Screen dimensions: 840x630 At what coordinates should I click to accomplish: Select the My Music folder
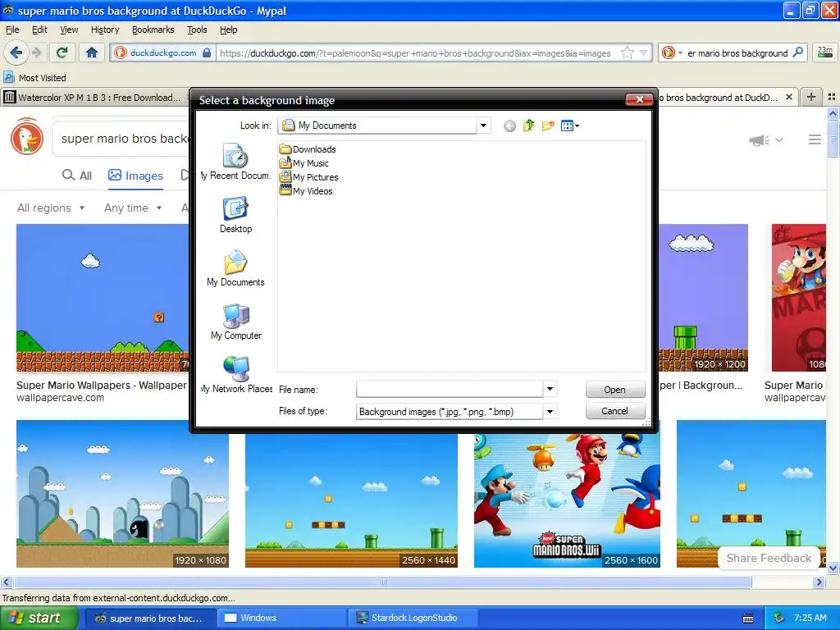(304, 163)
